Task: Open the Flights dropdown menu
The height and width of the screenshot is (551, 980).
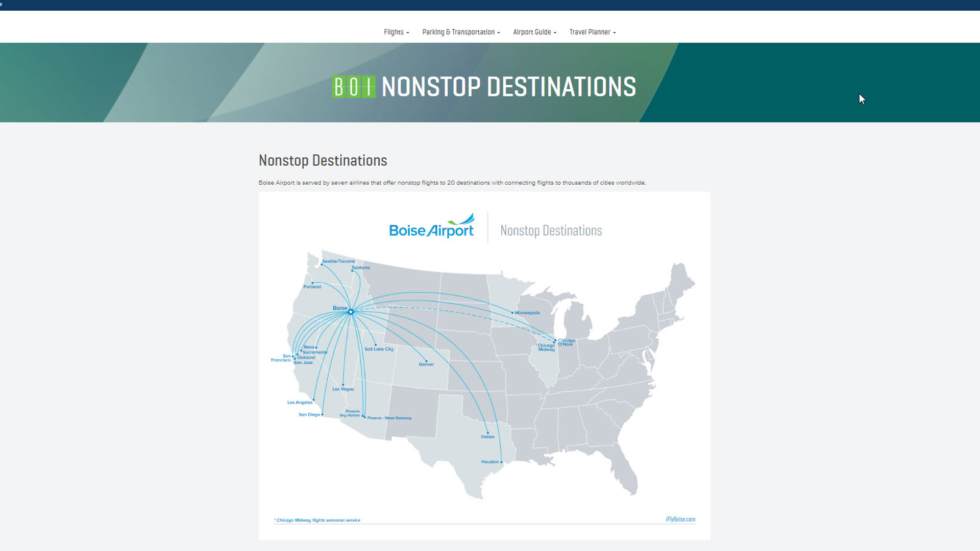Action: pyautogui.click(x=396, y=32)
